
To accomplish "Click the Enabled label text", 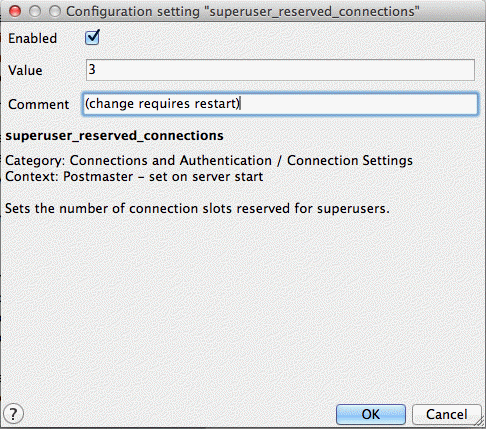I will [32, 38].
